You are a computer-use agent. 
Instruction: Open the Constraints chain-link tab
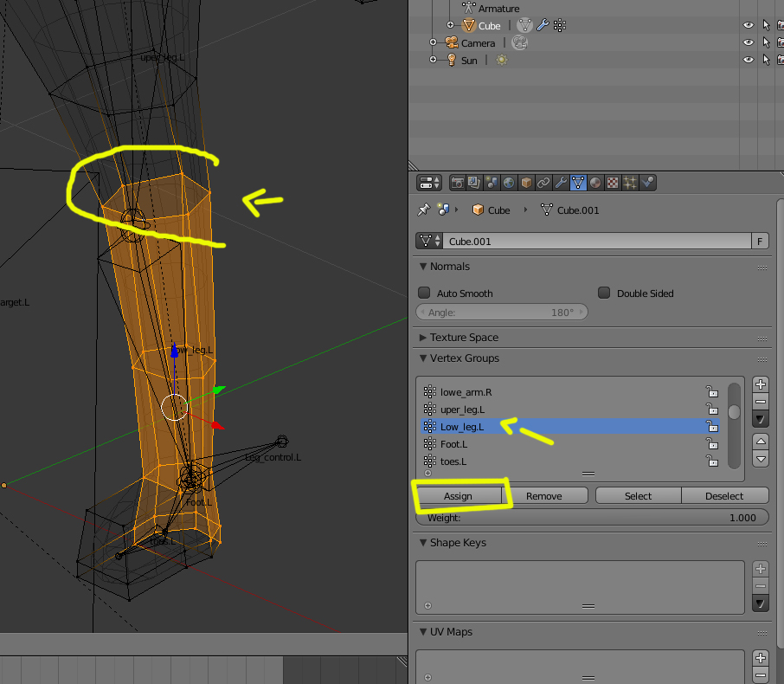[x=543, y=183]
